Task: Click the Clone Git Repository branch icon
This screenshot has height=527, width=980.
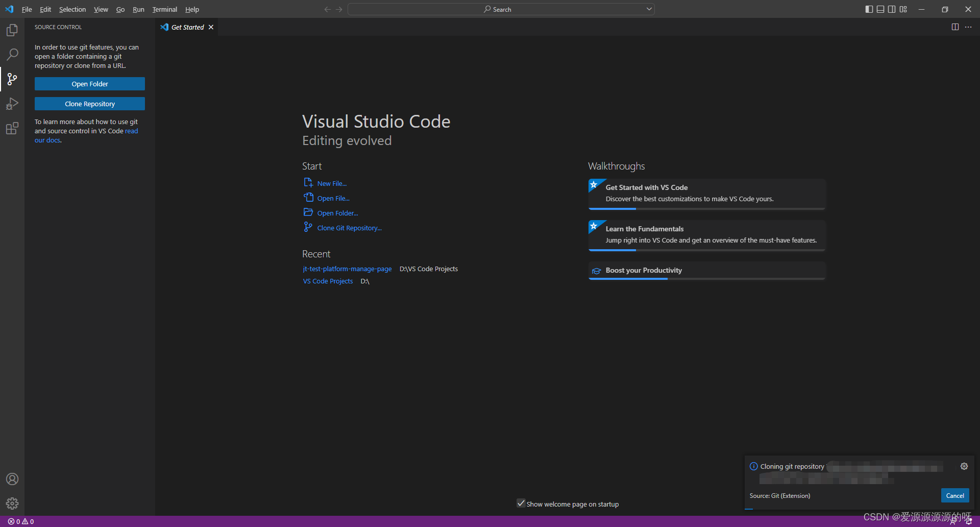Action: click(308, 227)
